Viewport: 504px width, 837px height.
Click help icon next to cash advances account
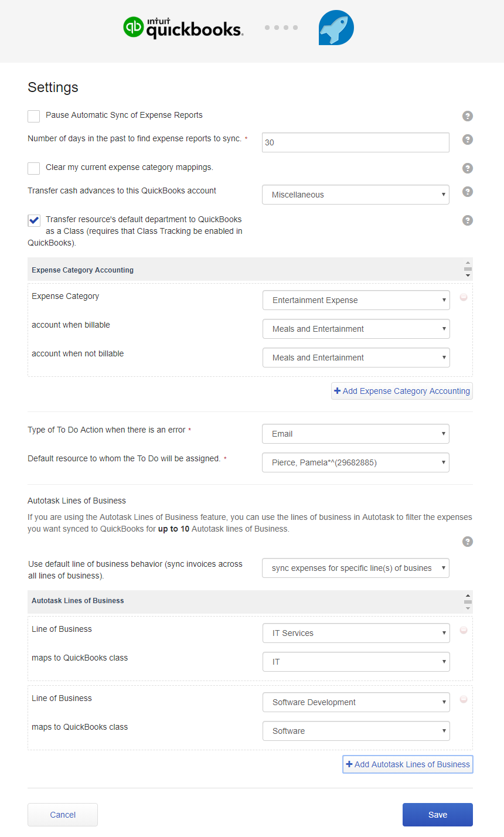467,192
